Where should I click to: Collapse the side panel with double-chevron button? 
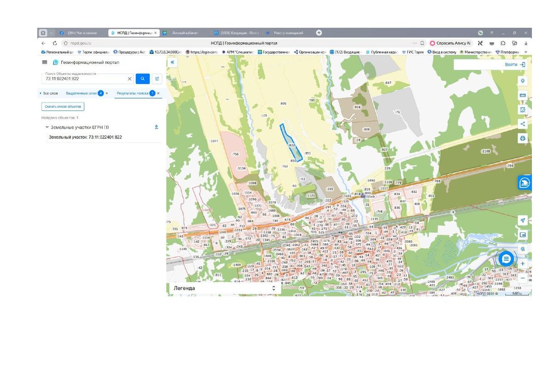[x=172, y=62]
